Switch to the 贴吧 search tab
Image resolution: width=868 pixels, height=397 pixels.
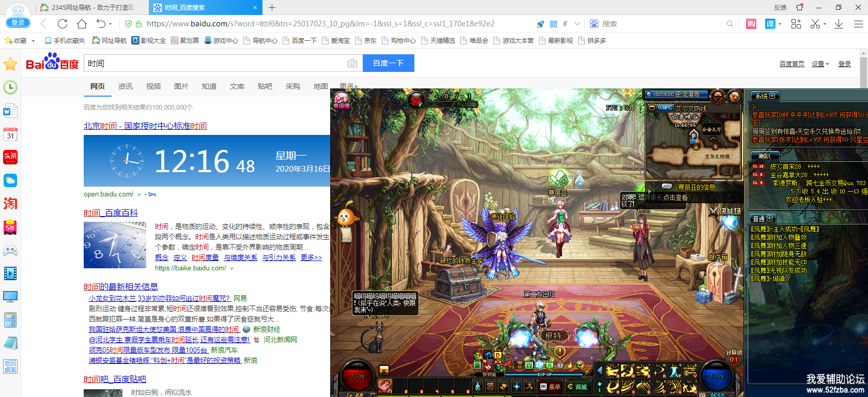tap(265, 86)
